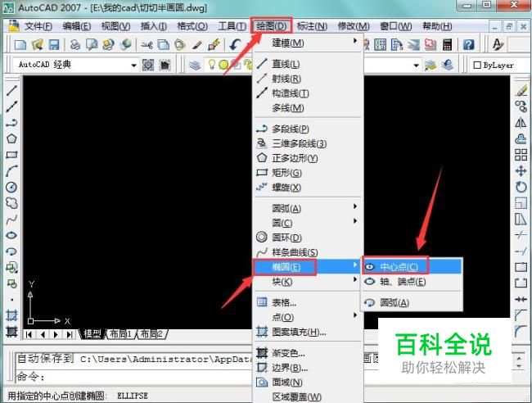Select the Polygon tool in left toolbar
This screenshot has width=532, height=403.
[x=11, y=138]
